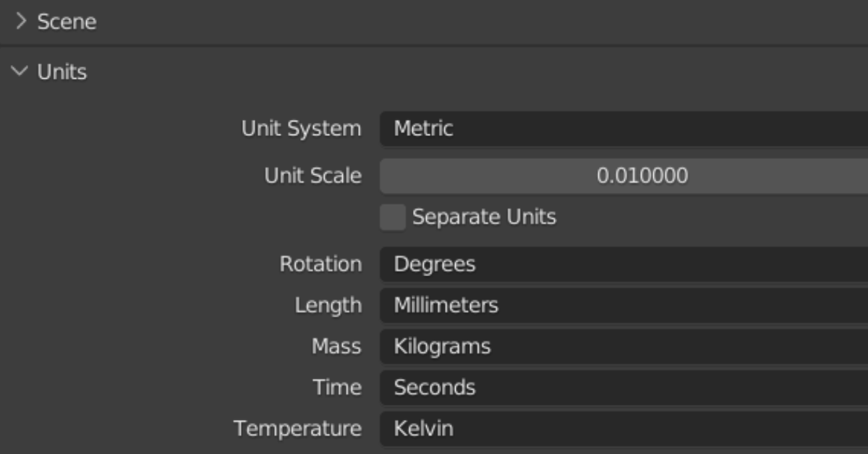Enable the Separate Units checkbox

click(392, 218)
